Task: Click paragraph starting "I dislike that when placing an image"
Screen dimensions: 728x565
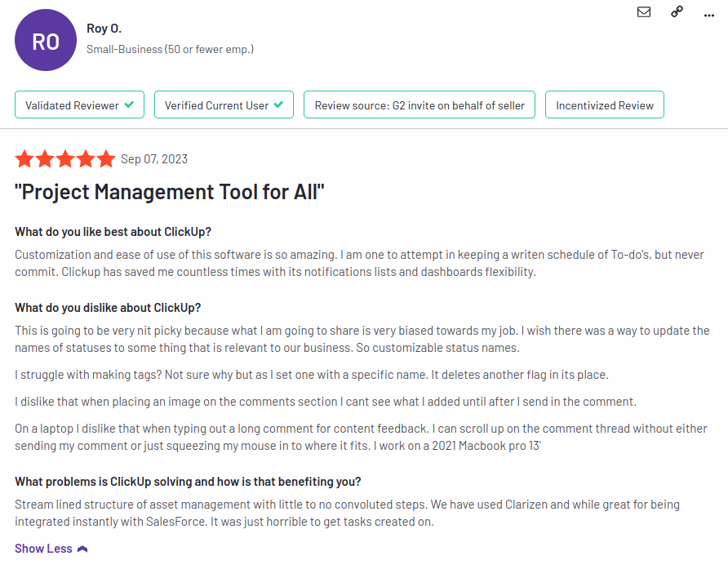Action: pos(326,402)
